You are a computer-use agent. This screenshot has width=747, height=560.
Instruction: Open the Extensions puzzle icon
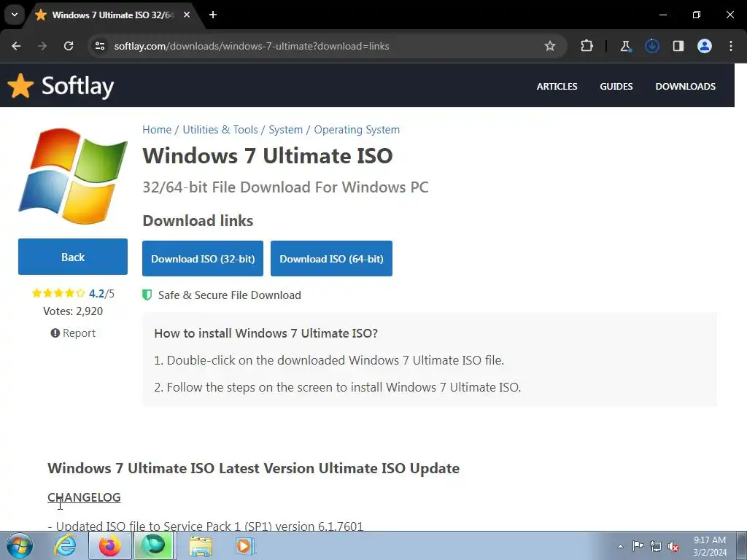(587, 46)
